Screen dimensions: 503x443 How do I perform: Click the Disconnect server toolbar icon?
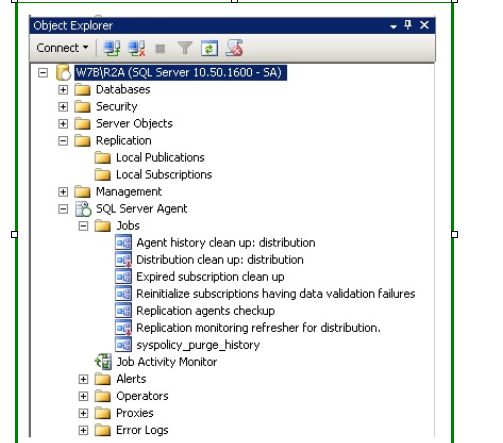pos(137,48)
